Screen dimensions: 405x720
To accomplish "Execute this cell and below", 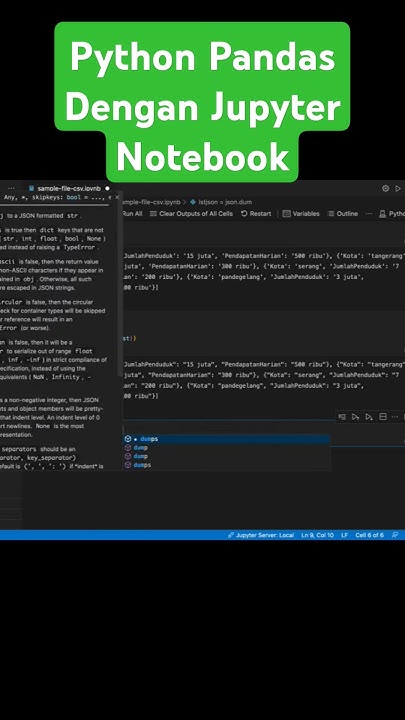I will pyautogui.click(x=369, y=416).
